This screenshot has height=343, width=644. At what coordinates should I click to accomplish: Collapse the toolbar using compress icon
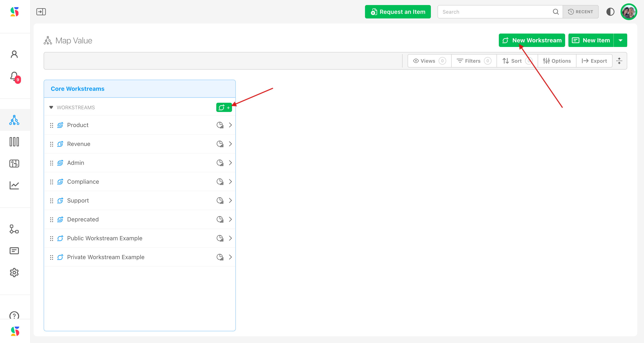(619, 61)
